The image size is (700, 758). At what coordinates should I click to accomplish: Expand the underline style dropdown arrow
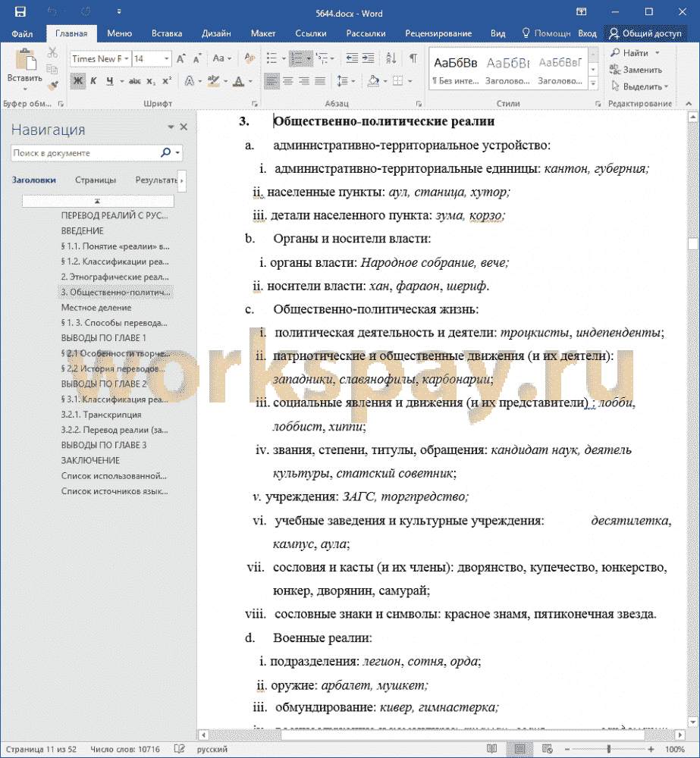tap(122, 81)
